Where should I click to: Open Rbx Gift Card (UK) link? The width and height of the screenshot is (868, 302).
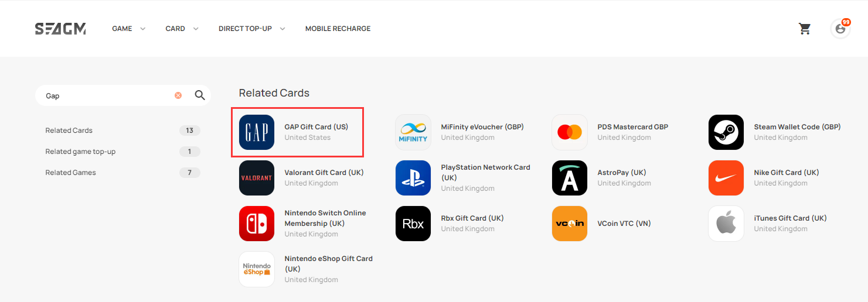tap(472, 218)
